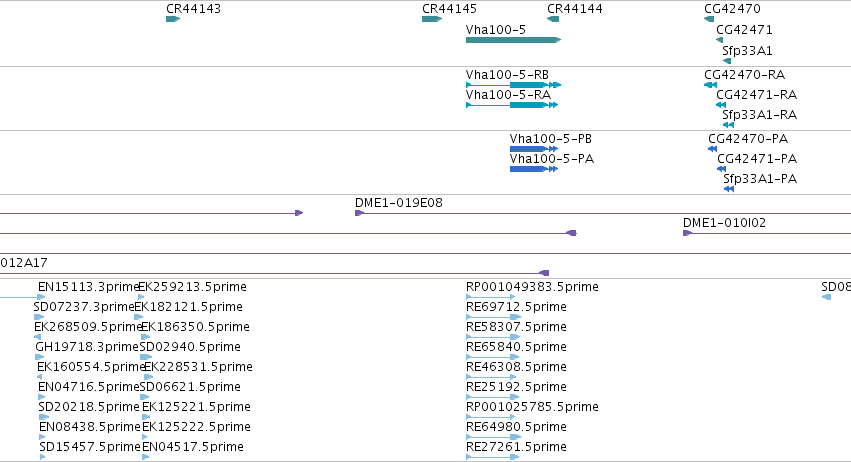Click the CG42470-PA protein arrow
851x462 pixels.
click(x=713, y=149)
